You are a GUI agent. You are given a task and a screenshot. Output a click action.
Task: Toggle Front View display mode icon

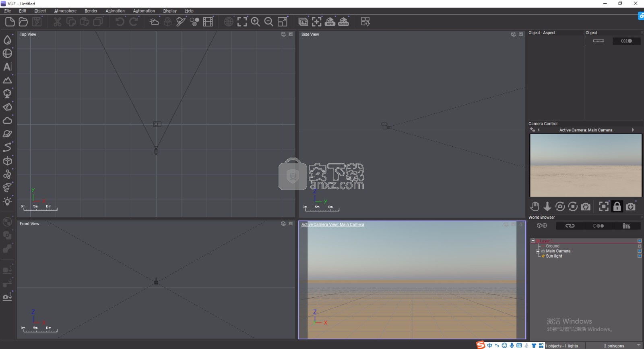click(x=283, y=224)
